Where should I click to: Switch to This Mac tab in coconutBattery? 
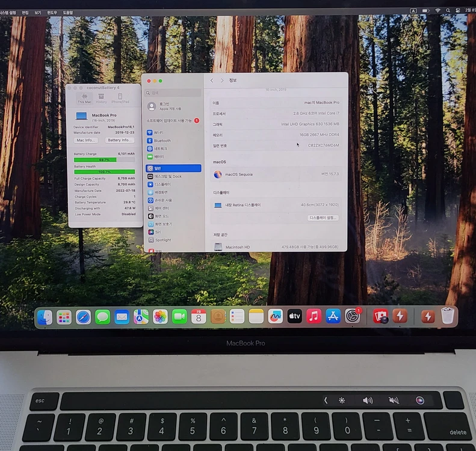[x=84, y=98]
